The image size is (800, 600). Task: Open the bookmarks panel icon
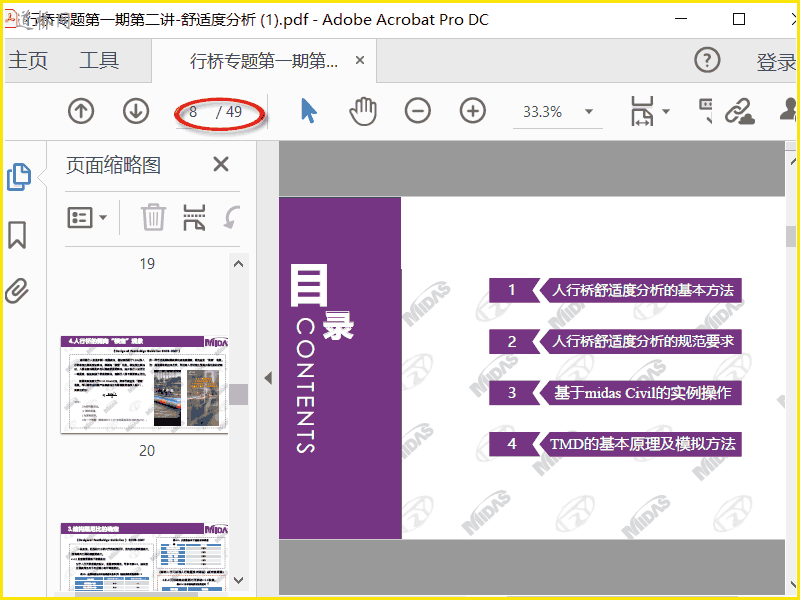(17, 235)
